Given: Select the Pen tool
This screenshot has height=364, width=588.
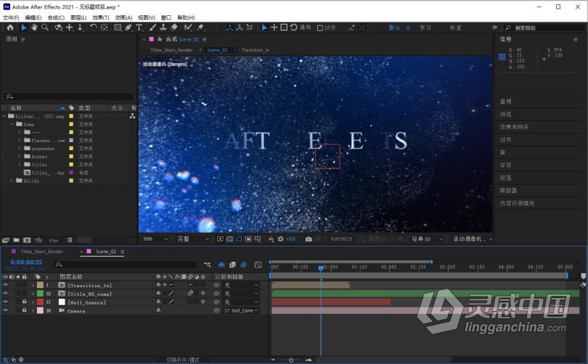Looking at the screenshot, I should (x=128, y=28).
